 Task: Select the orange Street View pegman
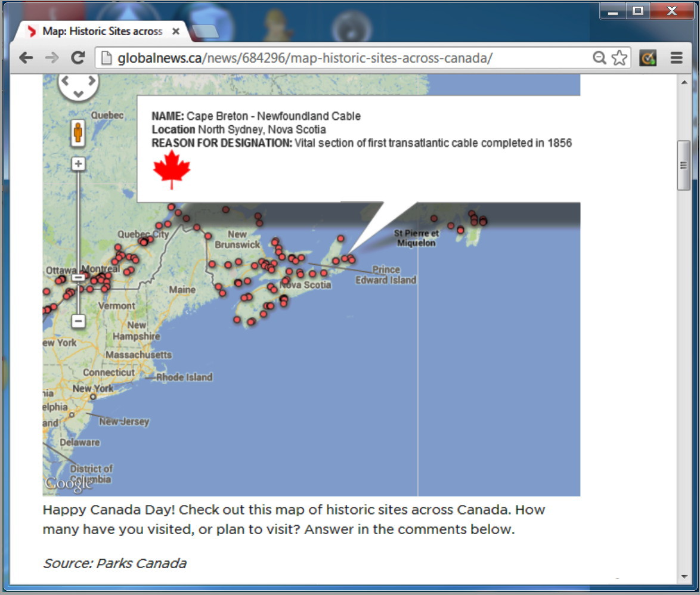[78, 133]
